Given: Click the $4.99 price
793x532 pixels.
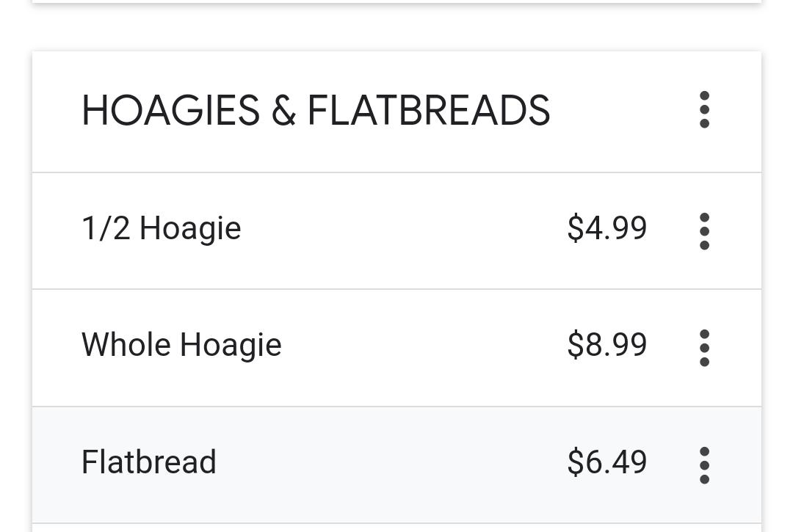Looking at the screenshot, I should point(606,228).
